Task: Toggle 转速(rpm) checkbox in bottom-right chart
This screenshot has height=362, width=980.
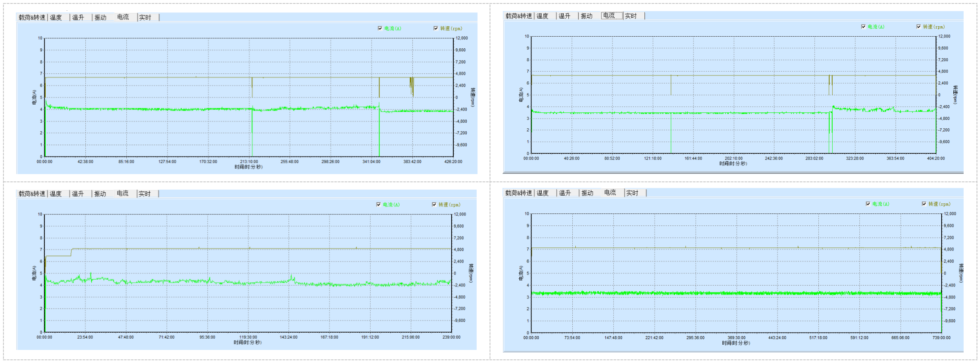Action: click(924, 204)
